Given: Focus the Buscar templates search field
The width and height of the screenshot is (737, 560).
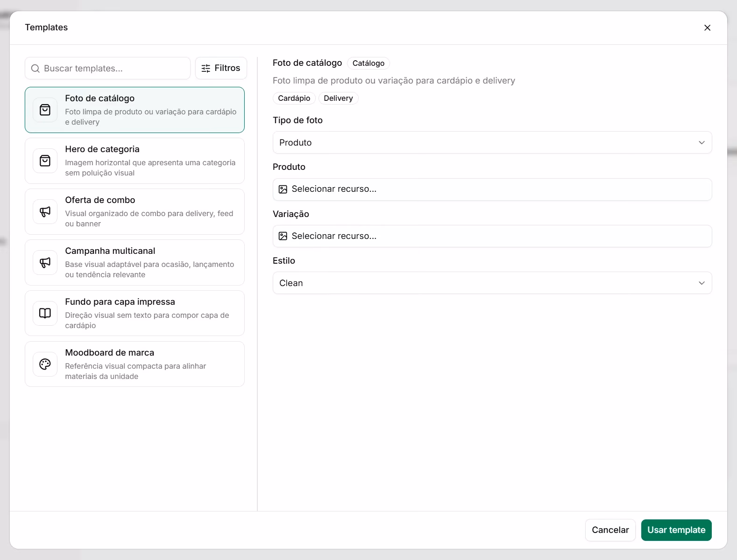Looking at the screenshot, I should click(107, 68).
